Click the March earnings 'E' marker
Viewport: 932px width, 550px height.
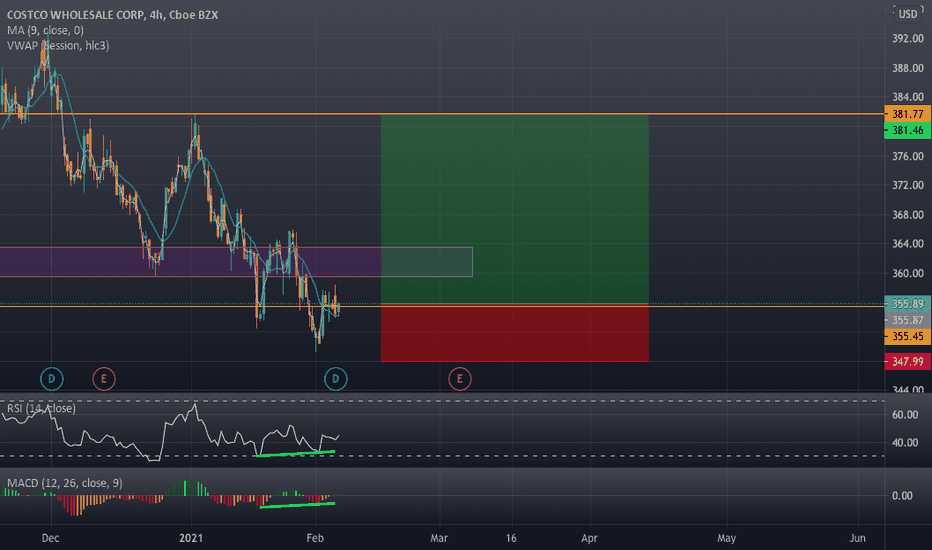pyautogui.click(x=459, y=379)
